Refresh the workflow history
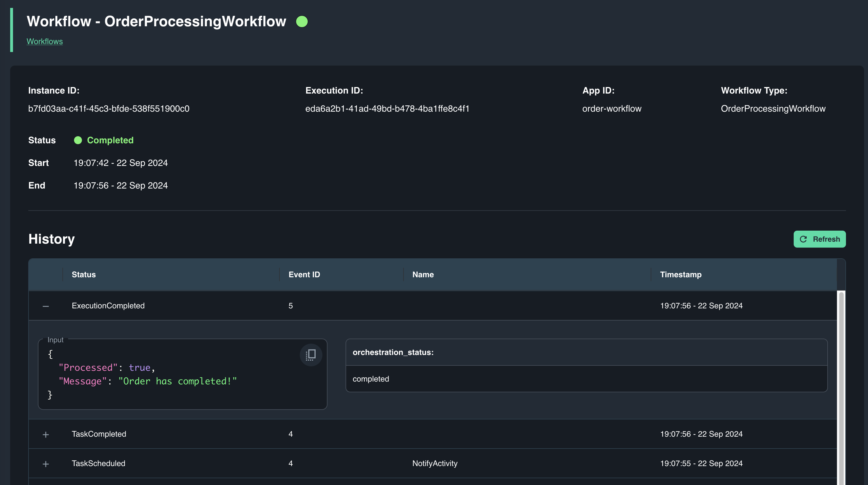This screenshot has width=868, height=485. 819,239
